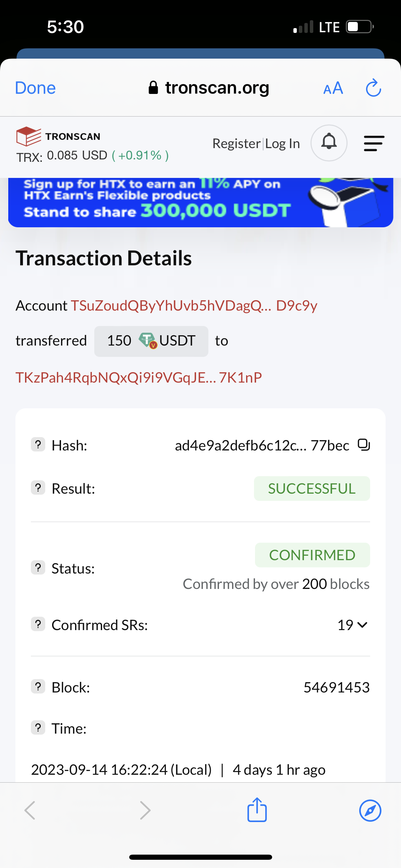
Task: Open sender account TSuZoudQByYh… address
Action: tap(194, 305)
